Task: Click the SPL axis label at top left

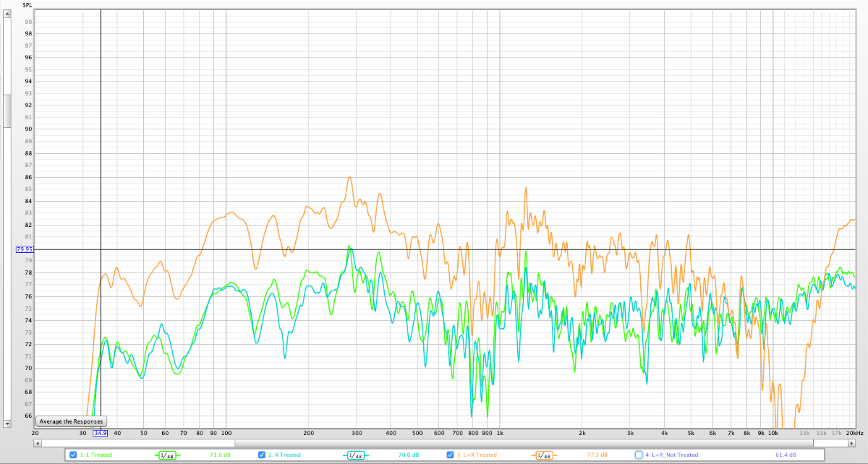Action: click(x=27, y=5)
